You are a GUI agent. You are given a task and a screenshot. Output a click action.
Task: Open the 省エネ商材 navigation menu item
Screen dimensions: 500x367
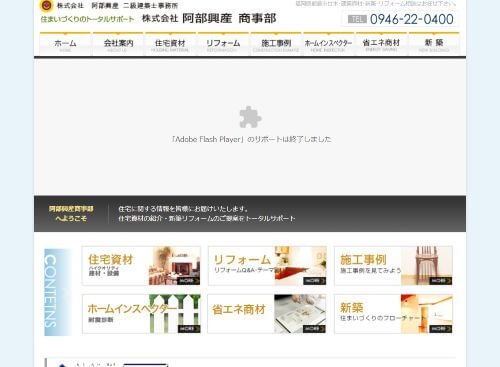(381, 44)
